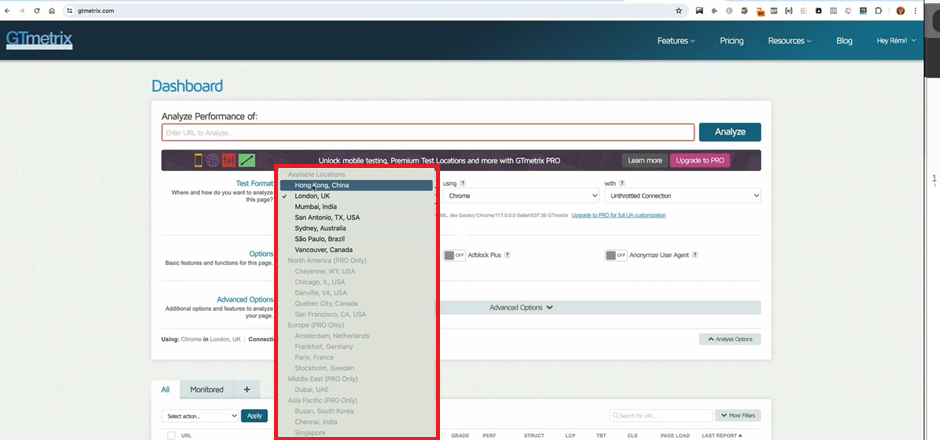Click the green graph icon in PRO banner
This screenshot has width=940, height=440.
pyautogui.click(x=247, y=160)
